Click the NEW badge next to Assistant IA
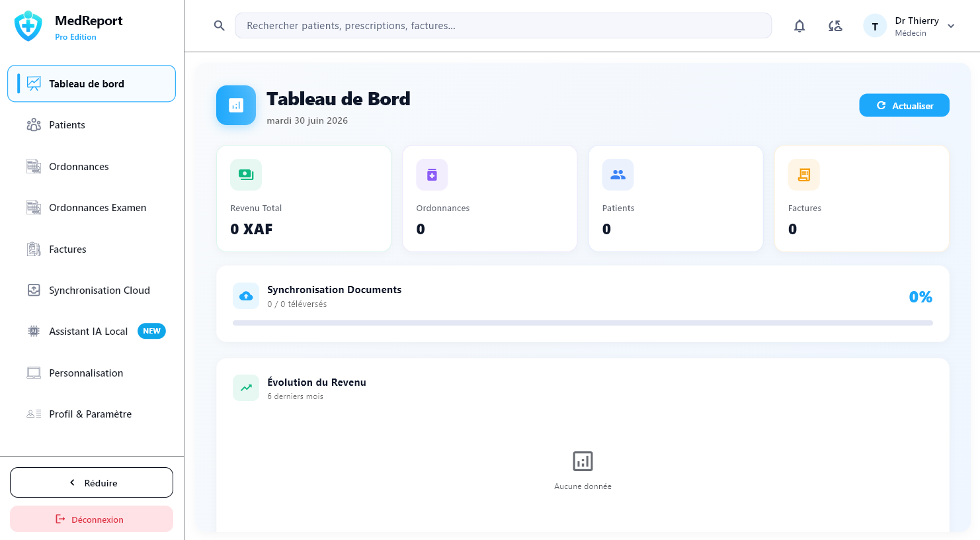 coord(151,331)
